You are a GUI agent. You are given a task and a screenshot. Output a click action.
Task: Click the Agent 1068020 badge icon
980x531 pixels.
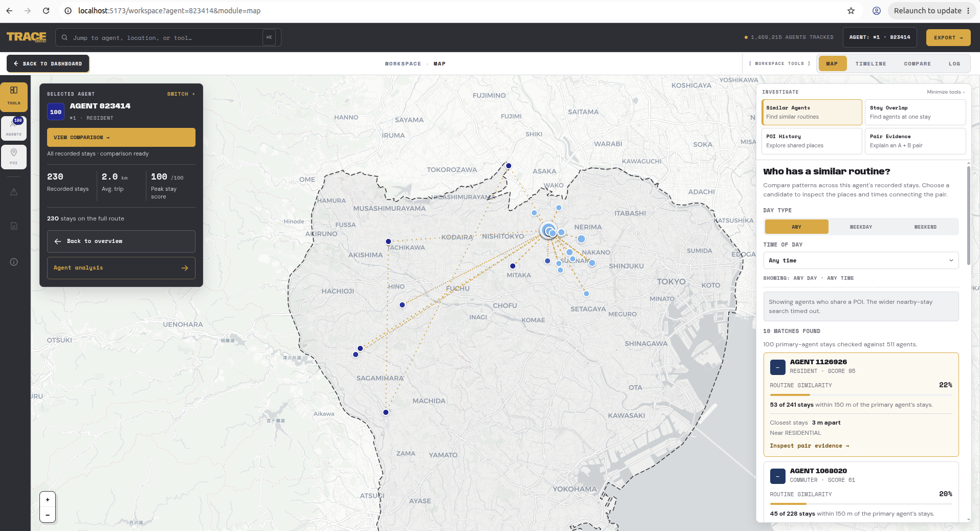pyautogui.click(x=778, y=476)
